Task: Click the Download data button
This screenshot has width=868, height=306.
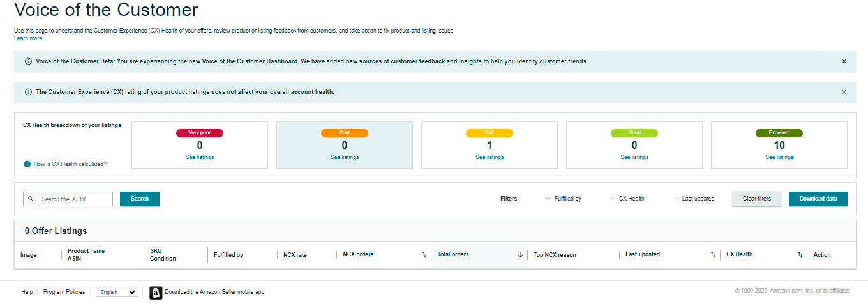Action: (818, 199)
